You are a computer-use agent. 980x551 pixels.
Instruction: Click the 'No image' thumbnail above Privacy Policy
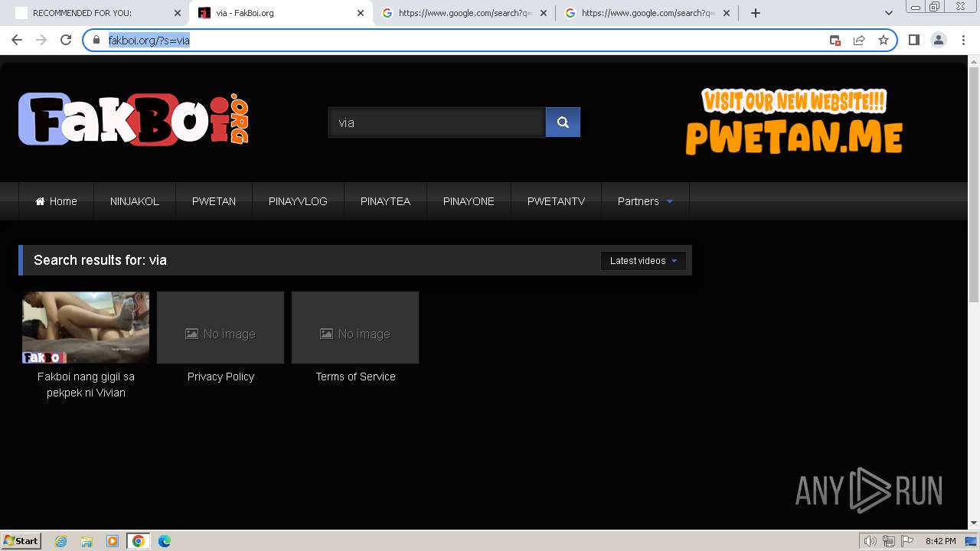coord(220,328)
